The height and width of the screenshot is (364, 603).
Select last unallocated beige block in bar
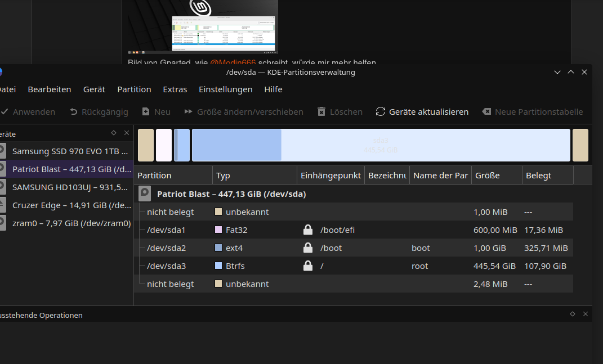pos(580,145)
